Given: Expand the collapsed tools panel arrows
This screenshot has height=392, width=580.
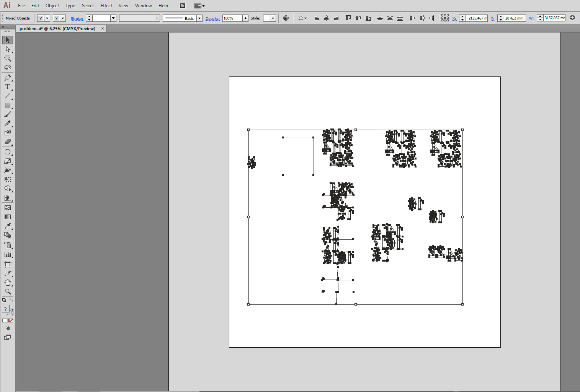Looking at the screenshot, I should point(3,27).
